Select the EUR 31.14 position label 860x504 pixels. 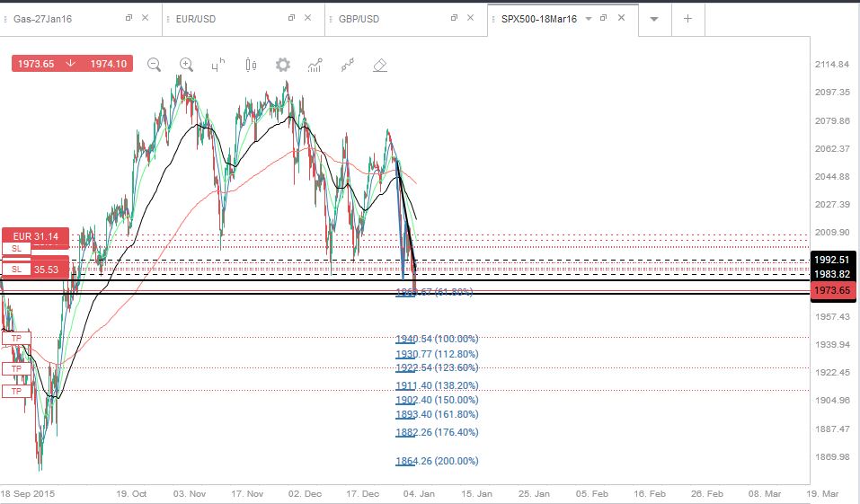pos(36,236)
